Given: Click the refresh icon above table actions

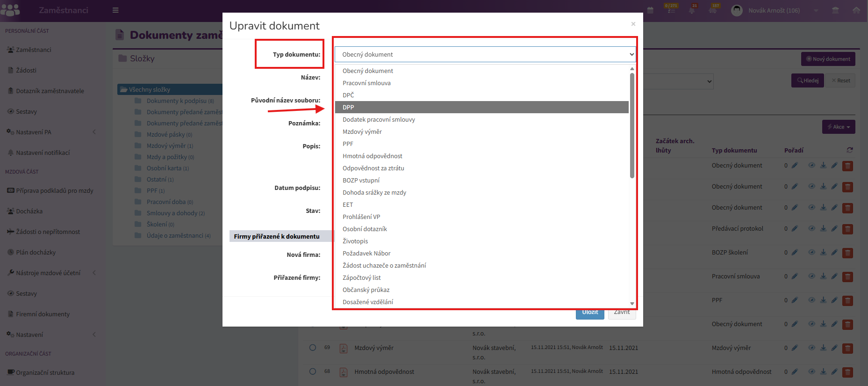Looking at the screenshot, I should coord(850,150).
